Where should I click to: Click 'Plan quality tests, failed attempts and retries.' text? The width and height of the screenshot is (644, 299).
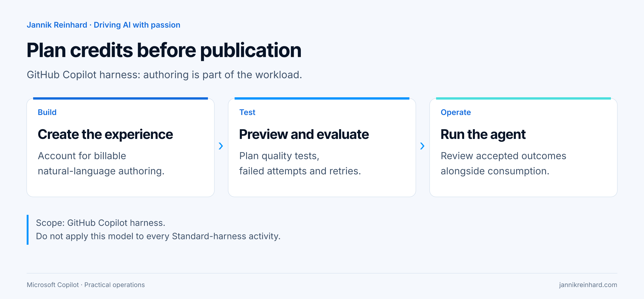(300, 164)
